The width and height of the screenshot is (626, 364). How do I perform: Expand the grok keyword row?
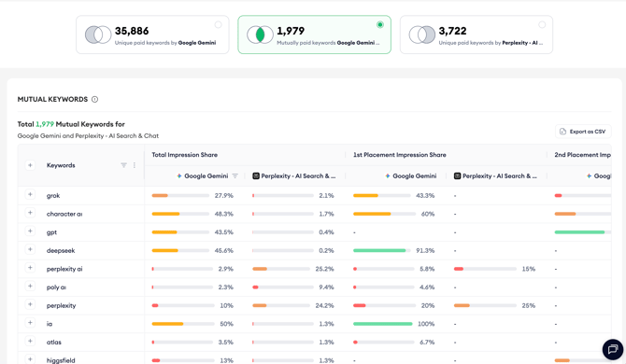30,194
